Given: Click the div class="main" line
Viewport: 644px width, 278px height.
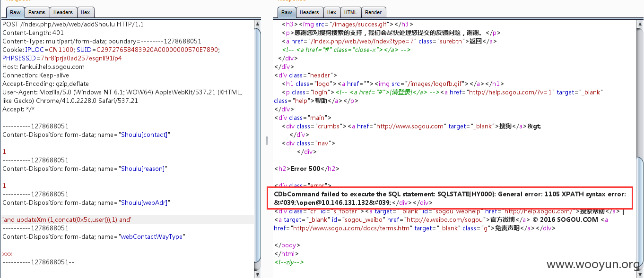Looking at the screenshot, I should tap(303, 118).
